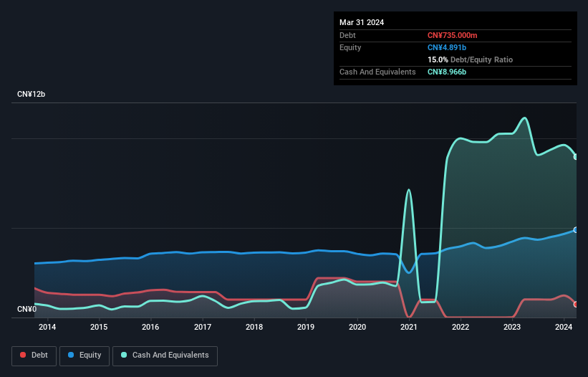
Task: Click the blue Equity legend dot
Action: [71, 355]
